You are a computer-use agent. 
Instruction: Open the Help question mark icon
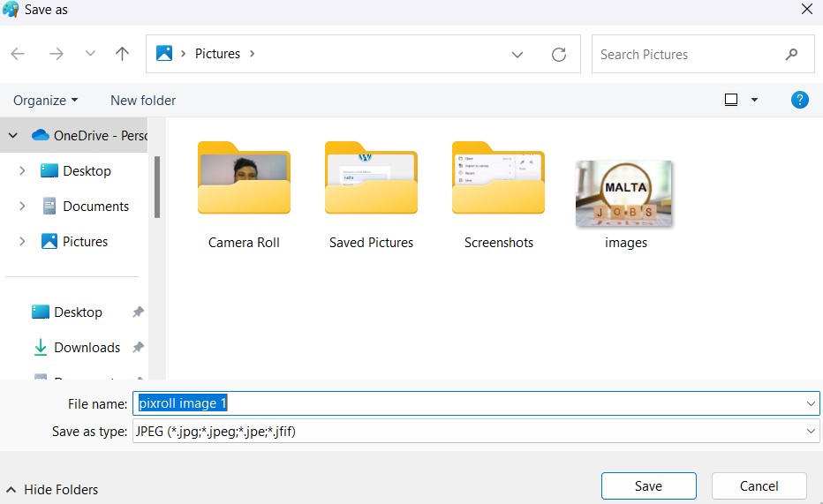[x=800, y=100]
